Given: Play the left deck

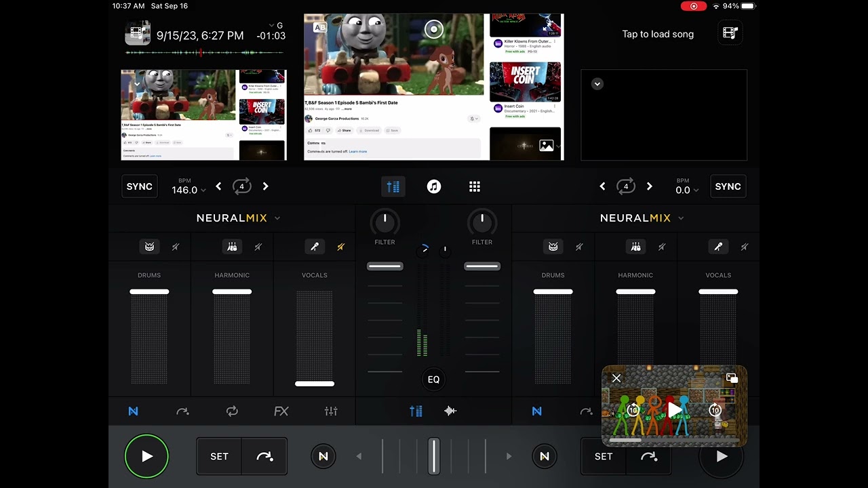Looking at the screenshot, I should click(x=146, y=456).
